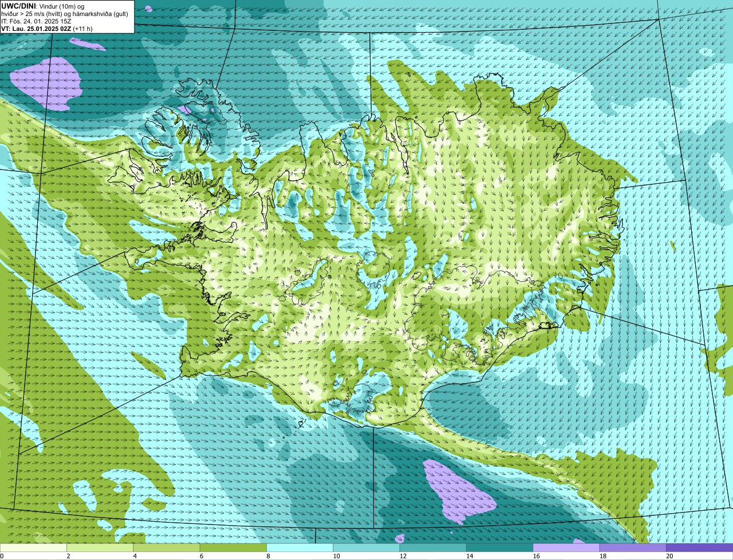Click the legend scale label "20"
The image size is (733, 560).
coord(669,556)
